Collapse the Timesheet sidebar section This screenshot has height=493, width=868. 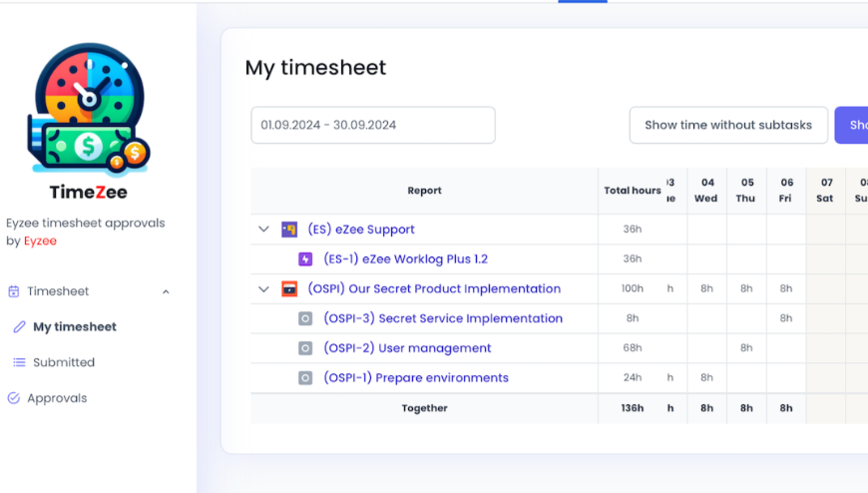[x=166, y=291]
